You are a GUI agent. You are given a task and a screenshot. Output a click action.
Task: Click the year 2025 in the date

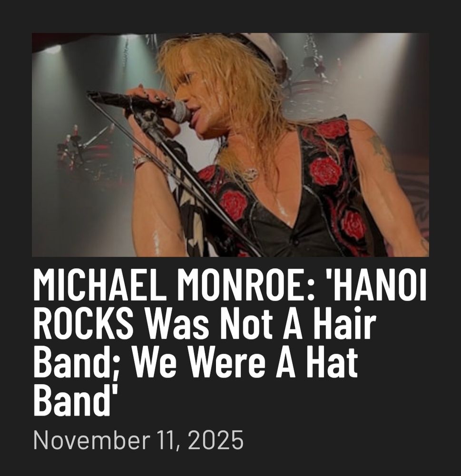coord(216,439)
